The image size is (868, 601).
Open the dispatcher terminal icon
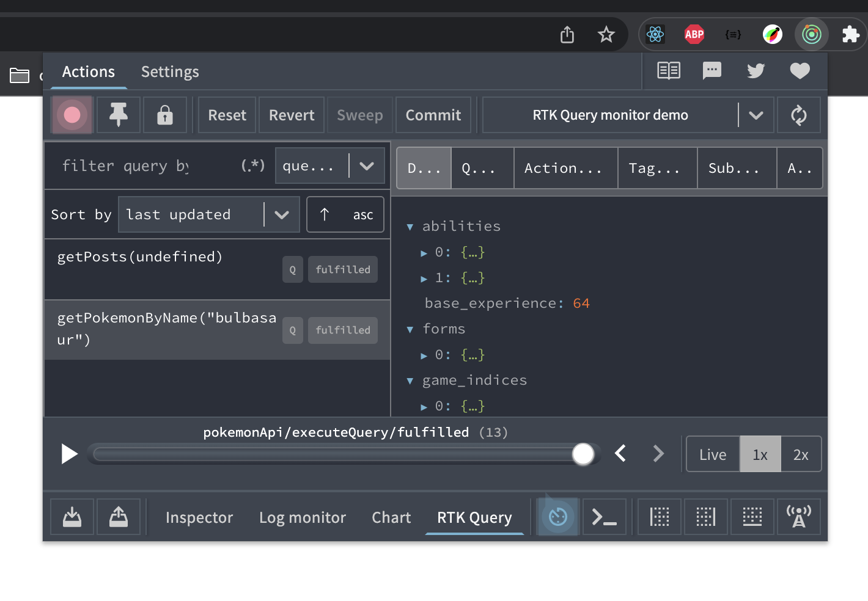click(x=604, y=516)
